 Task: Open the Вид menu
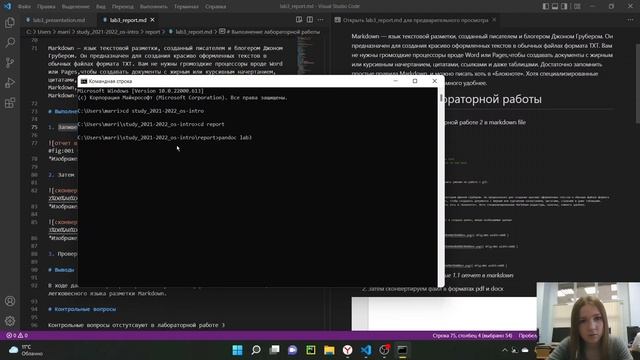[100, 7]
